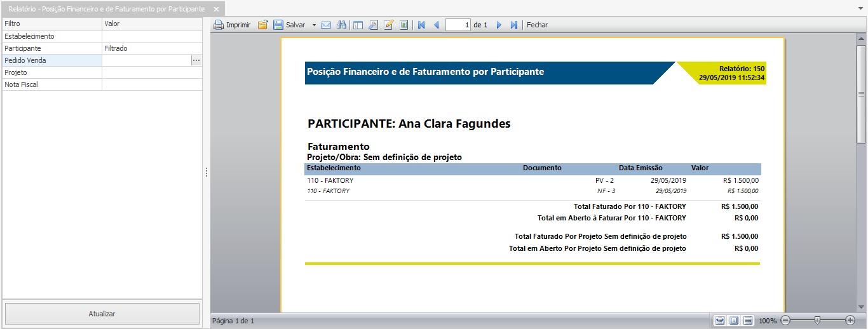868x329 pixels.
Task: Click the Salvar floppy disk icon
Action: click(278, 25)
